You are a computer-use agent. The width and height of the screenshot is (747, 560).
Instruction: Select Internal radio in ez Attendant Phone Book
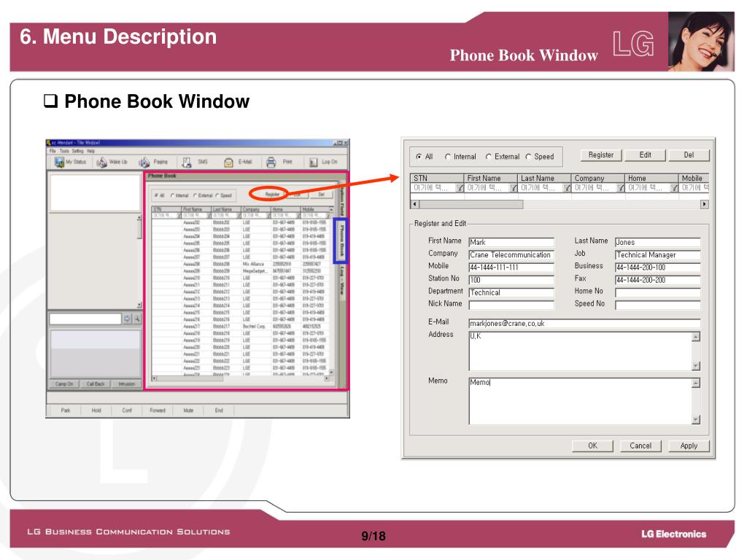pyautogui.click(x=172, y=195)
